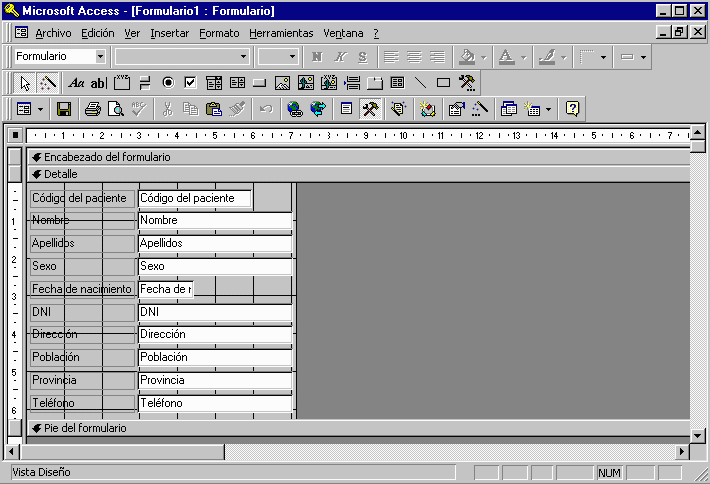Open the Herramientas menu

(x=281, y=33)
